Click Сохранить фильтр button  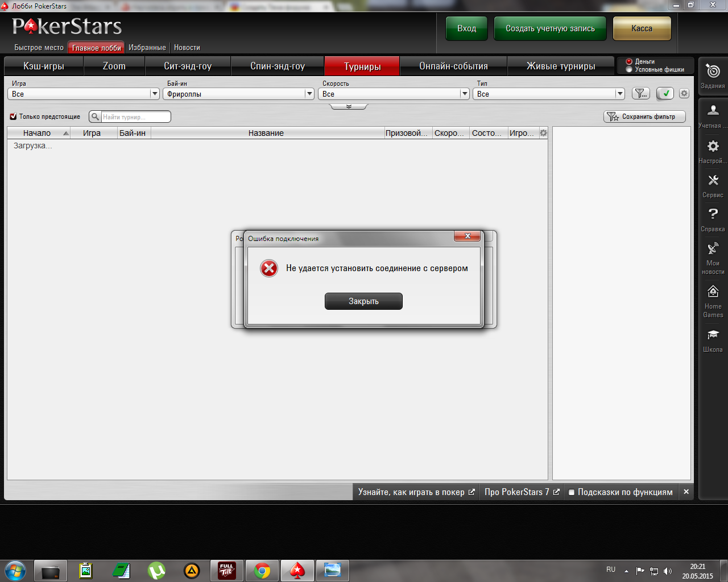click(x=644, y=117)
